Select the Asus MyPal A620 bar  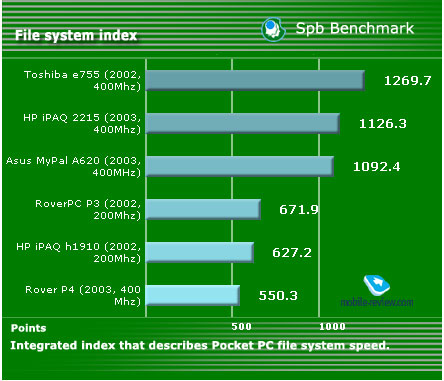tap(240, 166)
